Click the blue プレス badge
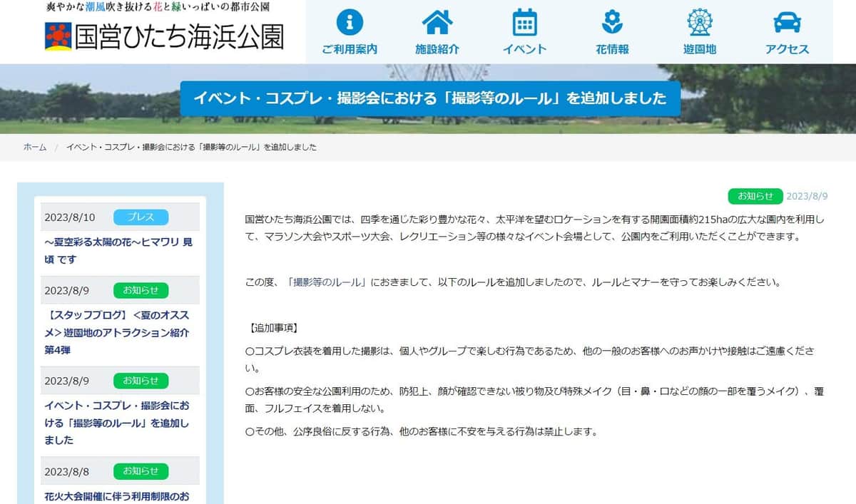 click(x=140, y=217)
